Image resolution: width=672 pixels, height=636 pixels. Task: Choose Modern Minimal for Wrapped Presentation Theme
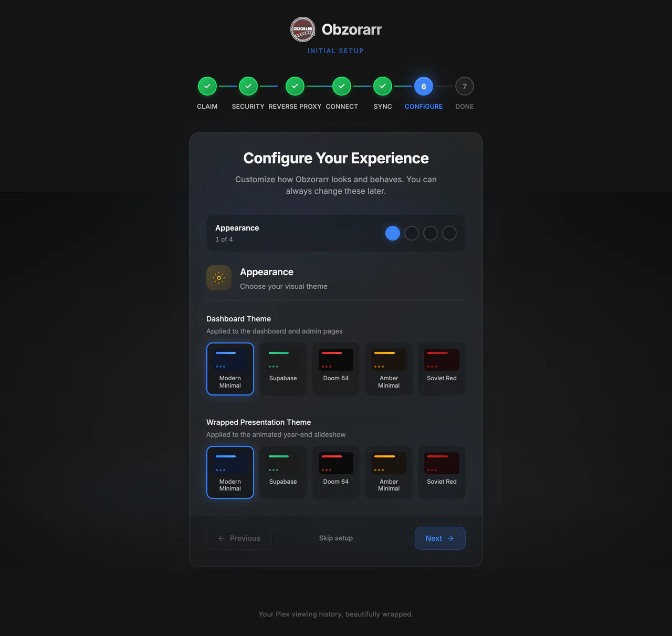point(230,472)
